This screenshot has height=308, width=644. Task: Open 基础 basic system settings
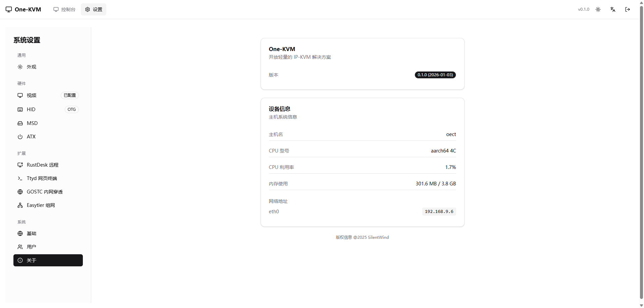(32, 233)
